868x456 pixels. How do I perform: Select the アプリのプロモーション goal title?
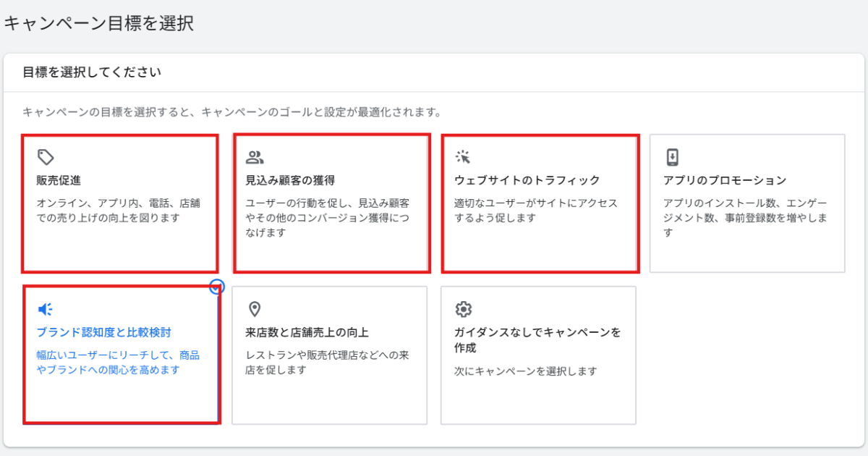pos(724,180)
